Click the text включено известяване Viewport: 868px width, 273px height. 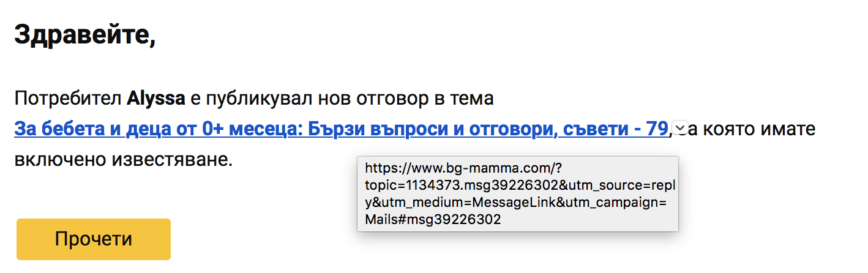click(123, 161)
